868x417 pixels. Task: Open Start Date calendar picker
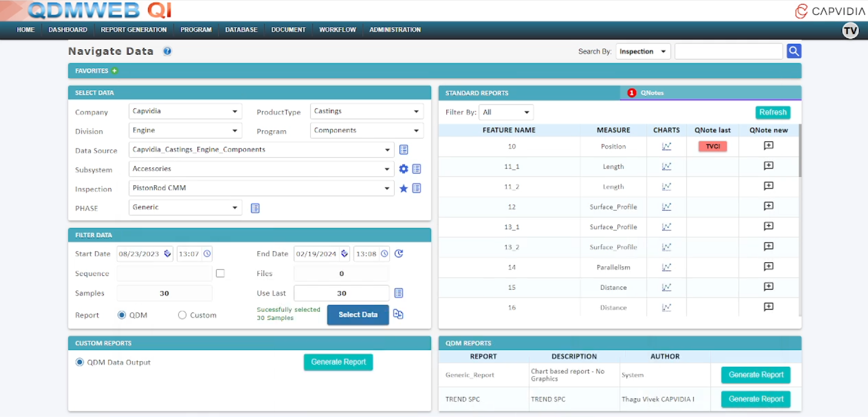point(167,253)
